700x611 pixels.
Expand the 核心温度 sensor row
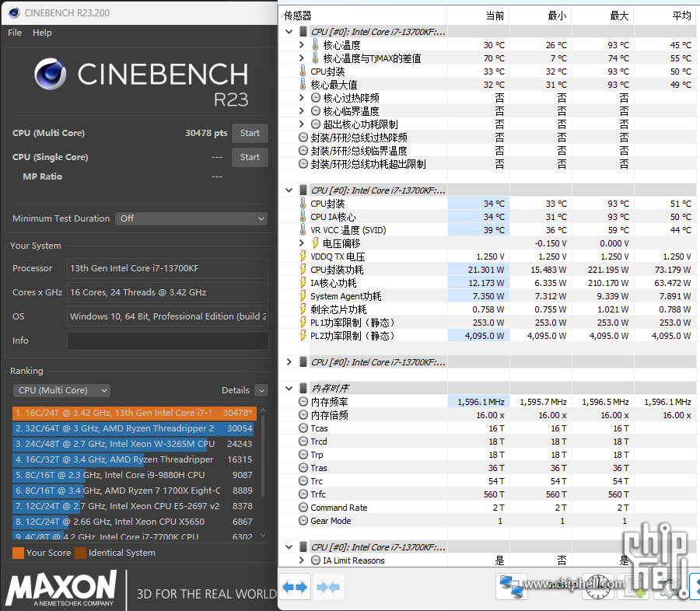point(301,44)
